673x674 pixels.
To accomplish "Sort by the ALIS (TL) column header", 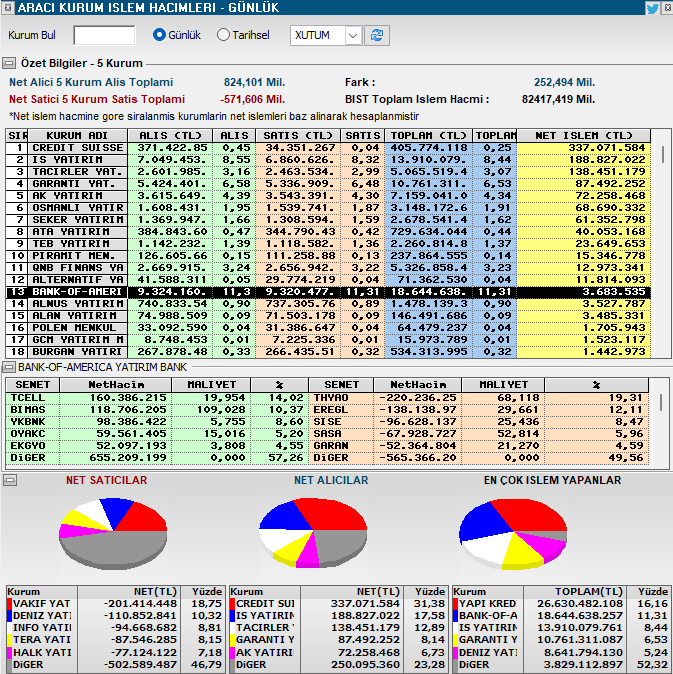I will pos(170,135).
